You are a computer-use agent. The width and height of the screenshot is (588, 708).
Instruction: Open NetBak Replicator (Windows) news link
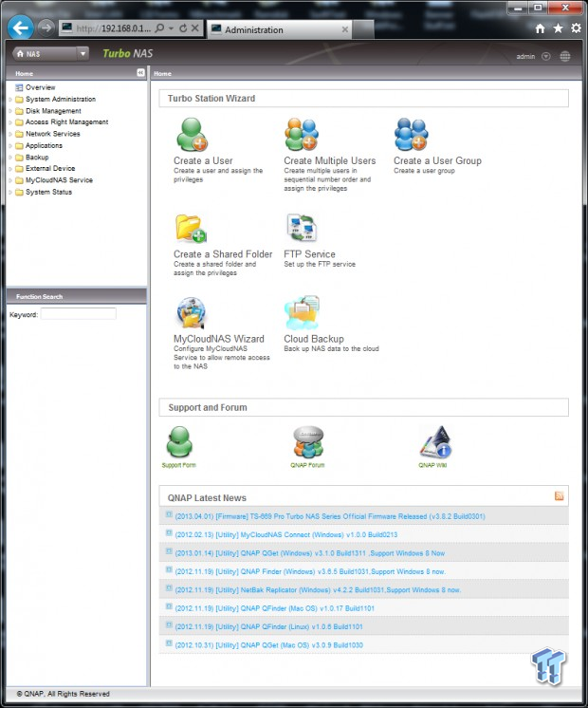pyautogui.click(x=318, y=590)
